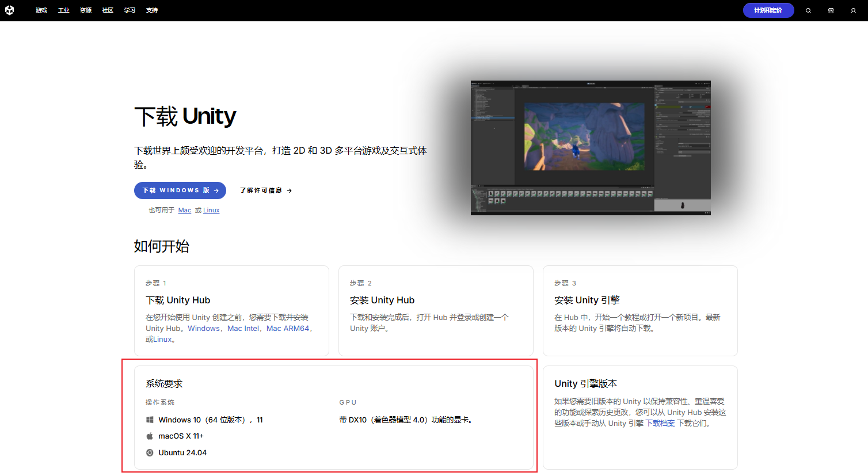
Task: Open search using the magnifier icon
Action: pyautogui.click(x=808, y=10)
